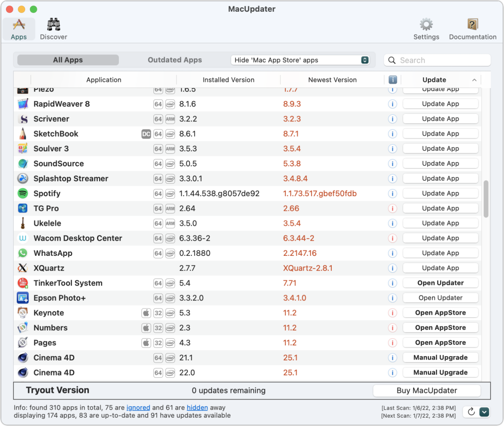
Task: Select newest version 1.1.73.517.gbef50fdb
Action: tap(319, 193)
